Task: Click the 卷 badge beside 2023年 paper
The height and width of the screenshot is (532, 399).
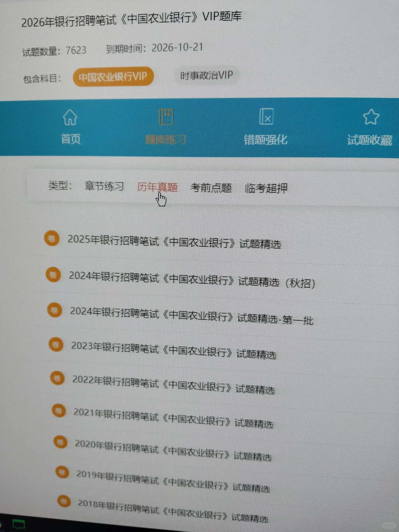Action: tap(56, 345)
